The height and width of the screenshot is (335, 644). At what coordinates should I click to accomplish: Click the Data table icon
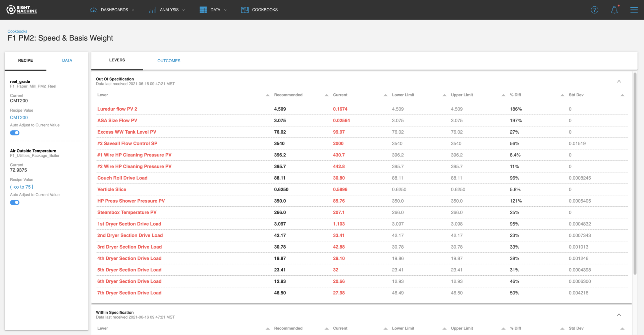click(203, 10)
